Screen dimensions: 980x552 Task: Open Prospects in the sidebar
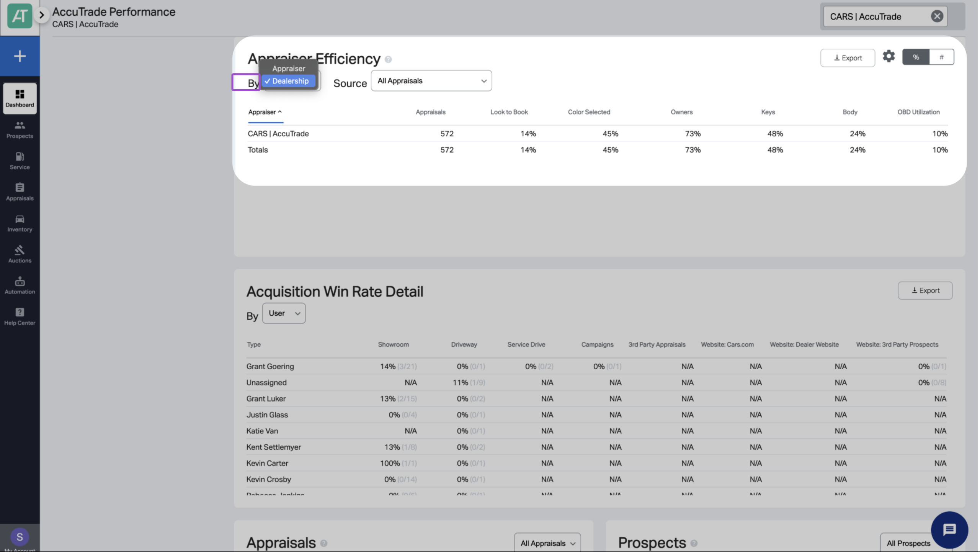pos(20,130)
